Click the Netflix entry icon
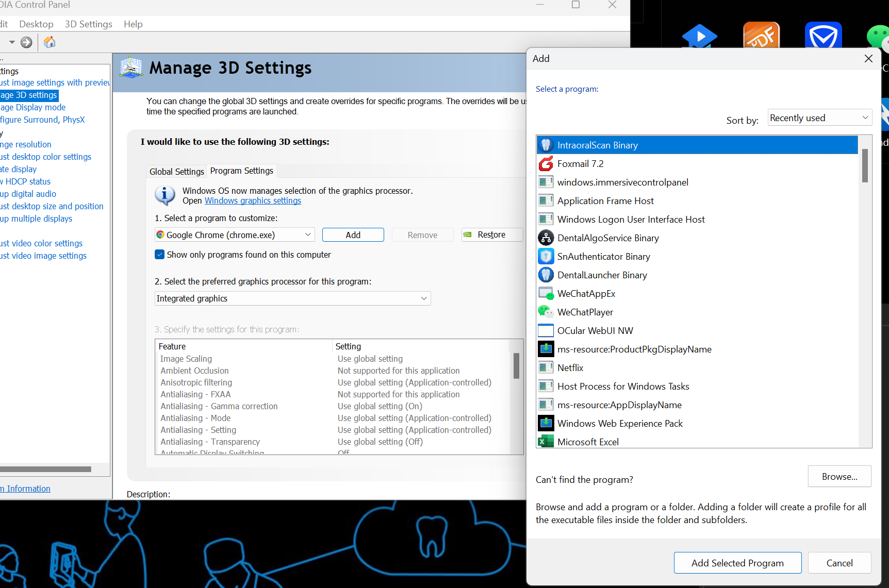 click(x=546, y=368)
